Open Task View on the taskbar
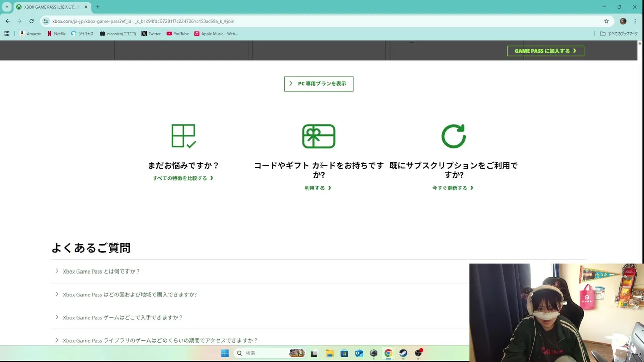This screenshot has height=362, width=644. coord(314,353)
